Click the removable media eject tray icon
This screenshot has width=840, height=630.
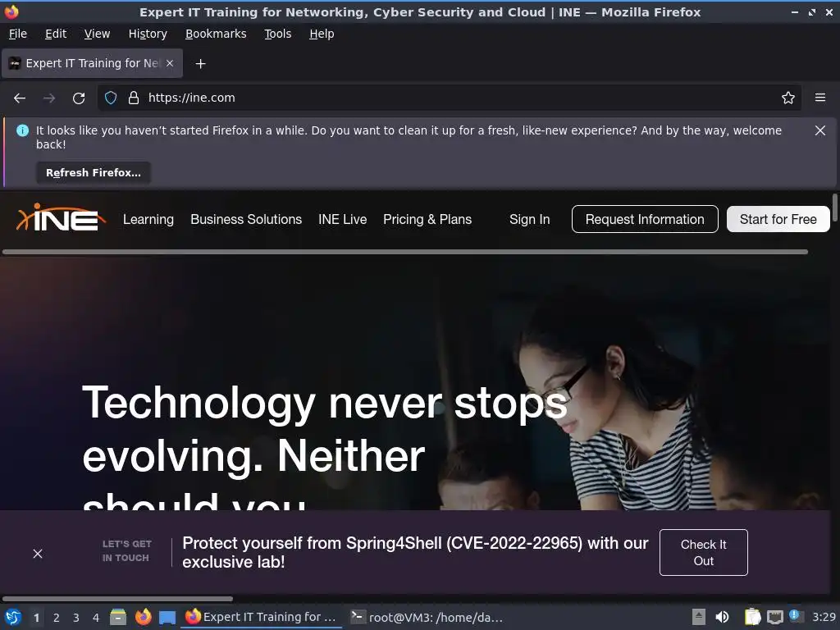tap(699, 617)
